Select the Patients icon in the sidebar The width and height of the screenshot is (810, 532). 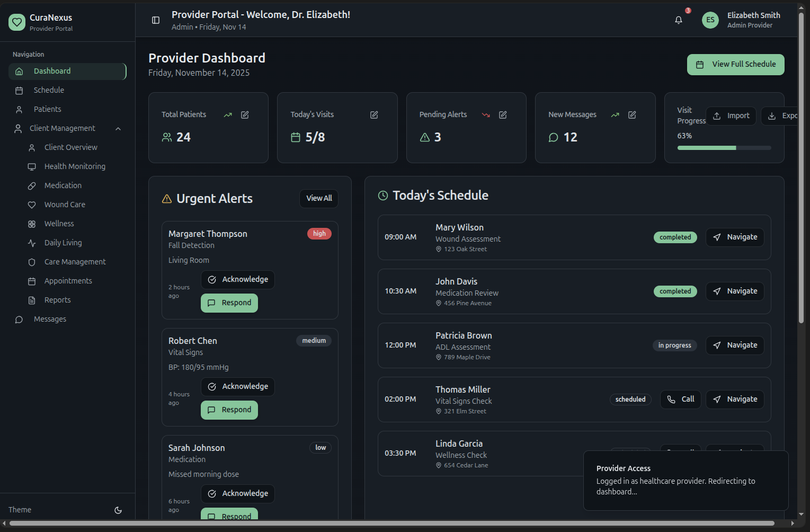click(19, 109)
